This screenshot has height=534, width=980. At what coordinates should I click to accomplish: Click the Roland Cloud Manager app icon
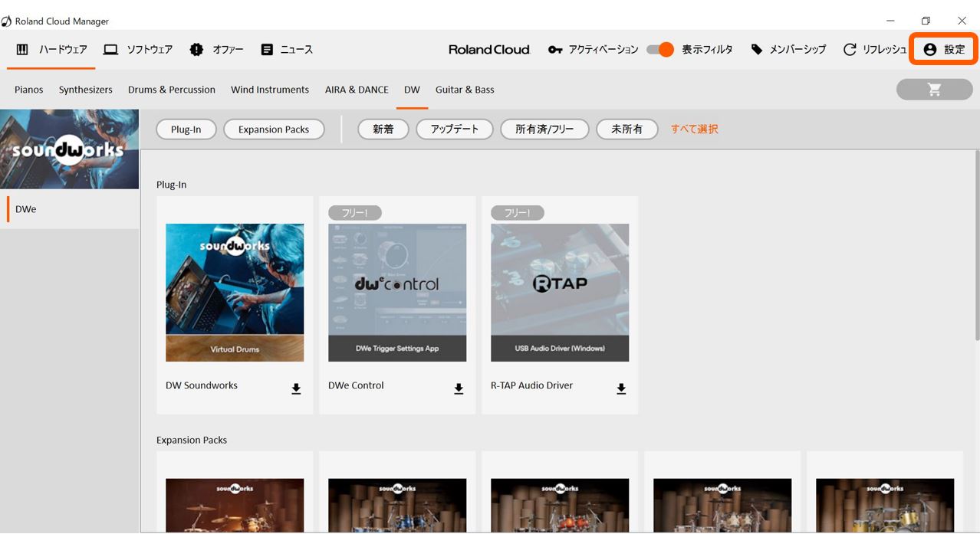(6, 21)
